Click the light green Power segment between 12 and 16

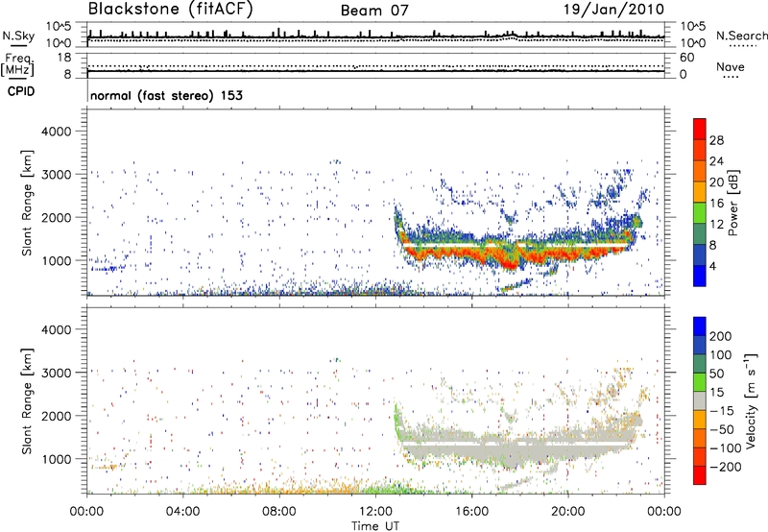[x=700, y=213]
